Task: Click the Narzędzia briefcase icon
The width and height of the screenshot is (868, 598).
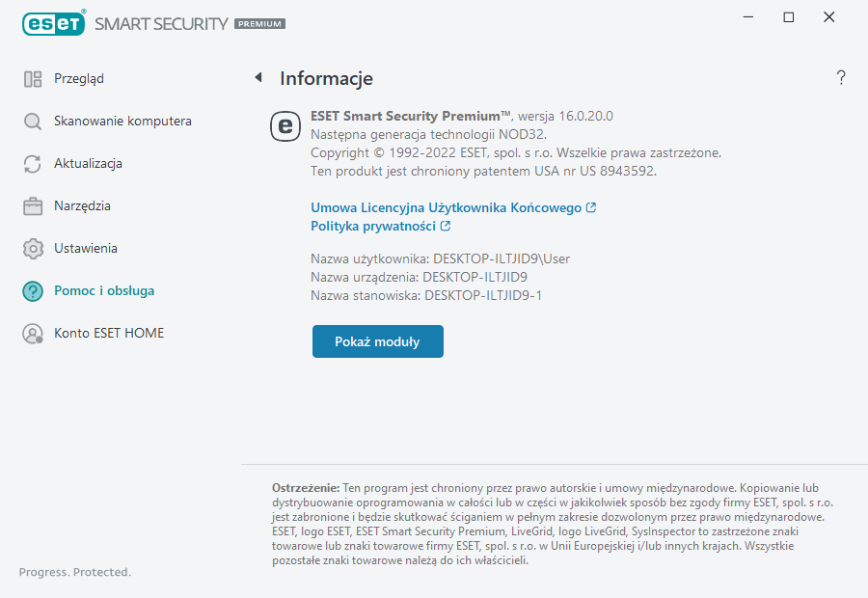Action: (33, 206)
